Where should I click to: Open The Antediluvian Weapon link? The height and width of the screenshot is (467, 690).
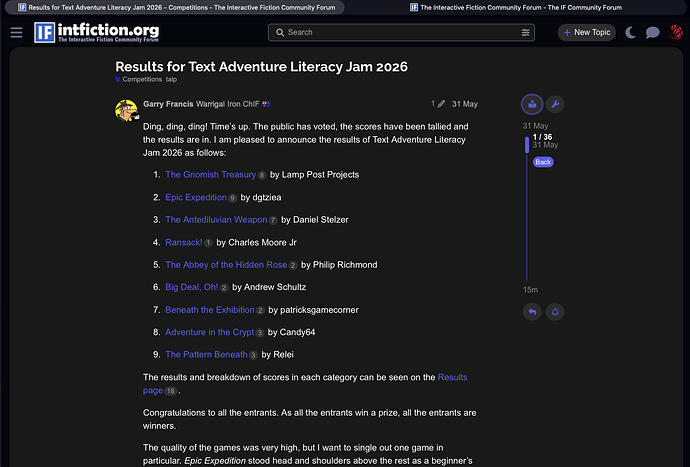pyautogui.click(x=216, y=220)
